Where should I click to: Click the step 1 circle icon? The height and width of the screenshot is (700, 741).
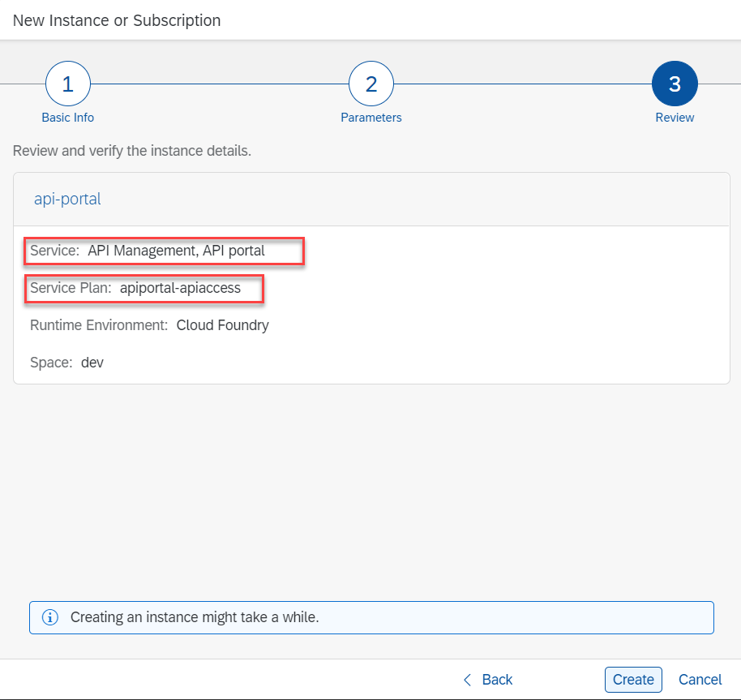click(x=68, y=84)
